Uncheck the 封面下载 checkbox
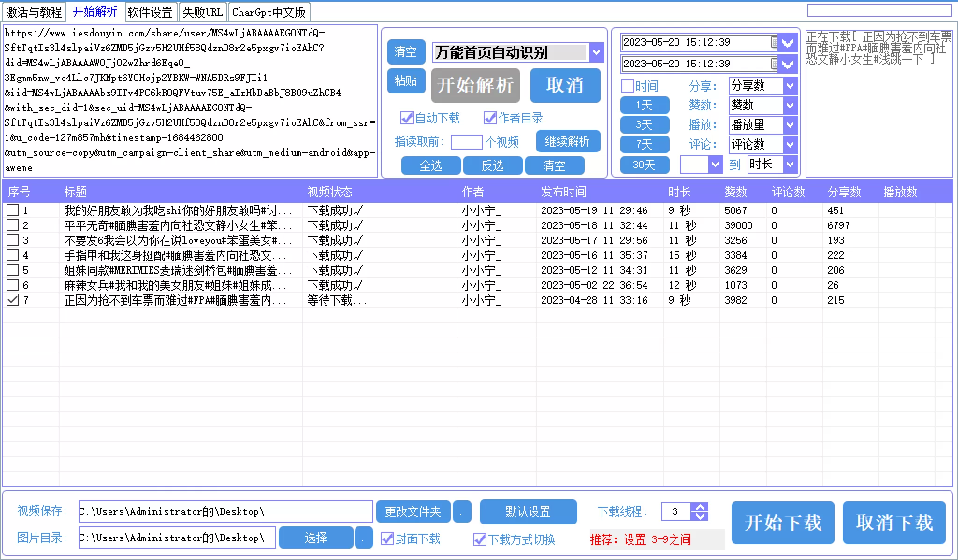 pos(387,539)
